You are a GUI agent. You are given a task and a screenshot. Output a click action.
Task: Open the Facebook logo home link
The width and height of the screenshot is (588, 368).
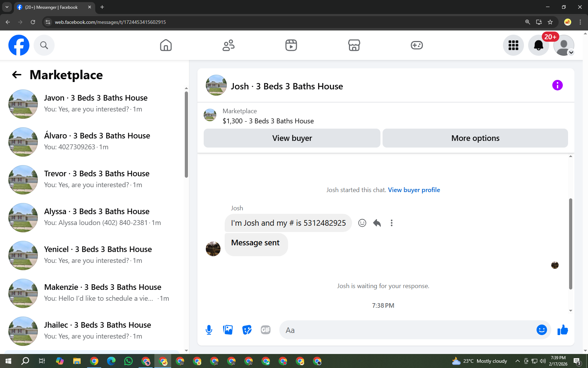19,45
